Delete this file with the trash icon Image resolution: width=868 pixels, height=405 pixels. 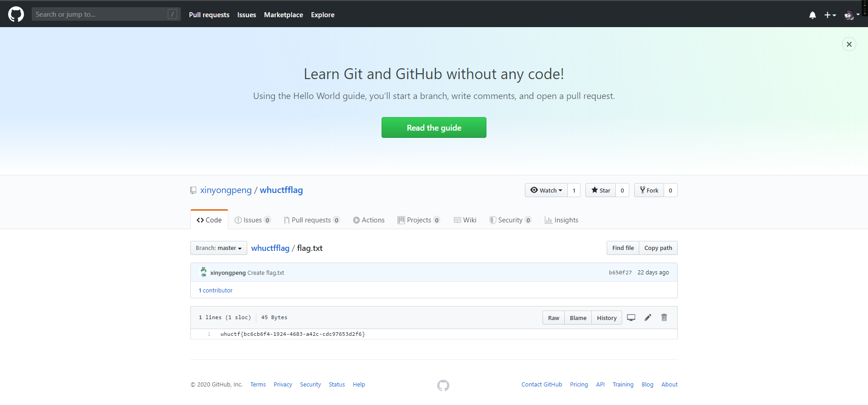coord(664,317)
